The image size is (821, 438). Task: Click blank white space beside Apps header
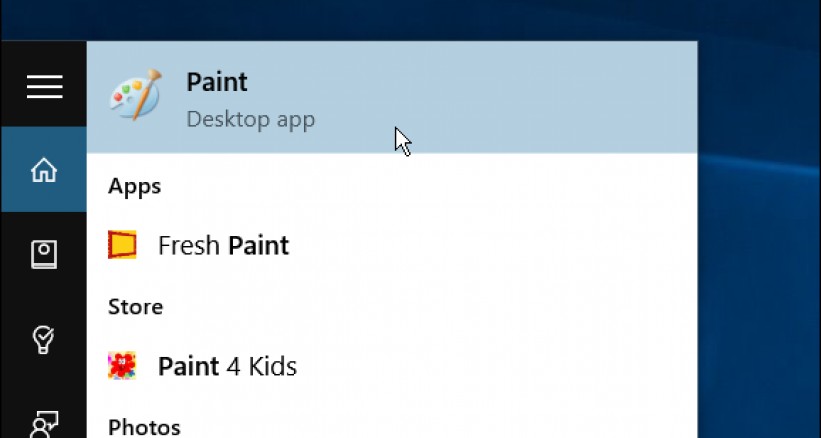click(450, 186)
